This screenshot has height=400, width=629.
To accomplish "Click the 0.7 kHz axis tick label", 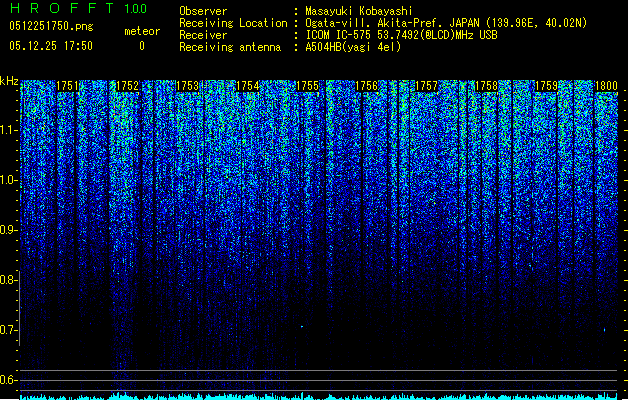I will pos(8,330).
